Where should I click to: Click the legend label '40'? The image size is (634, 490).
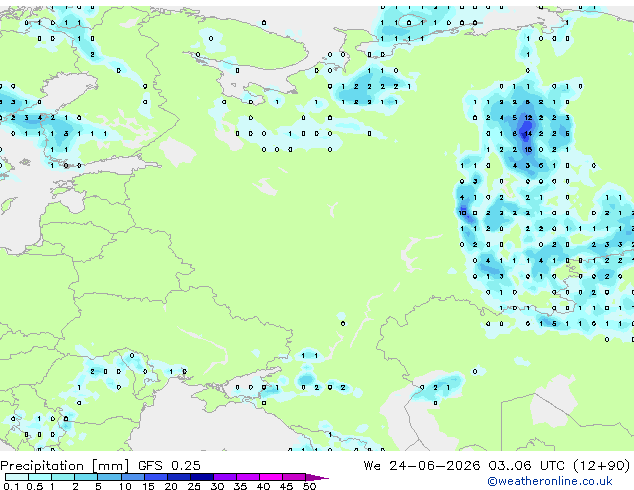pos(263,486)
